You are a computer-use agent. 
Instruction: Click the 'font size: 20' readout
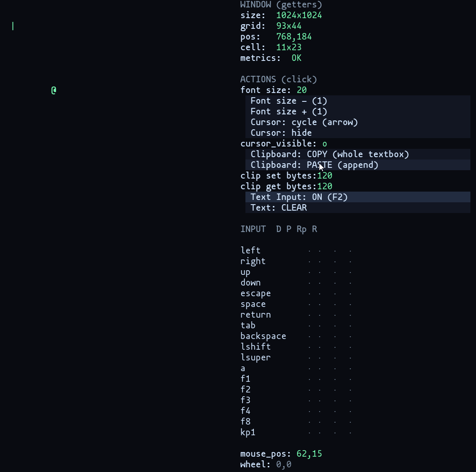pos(273,90)
